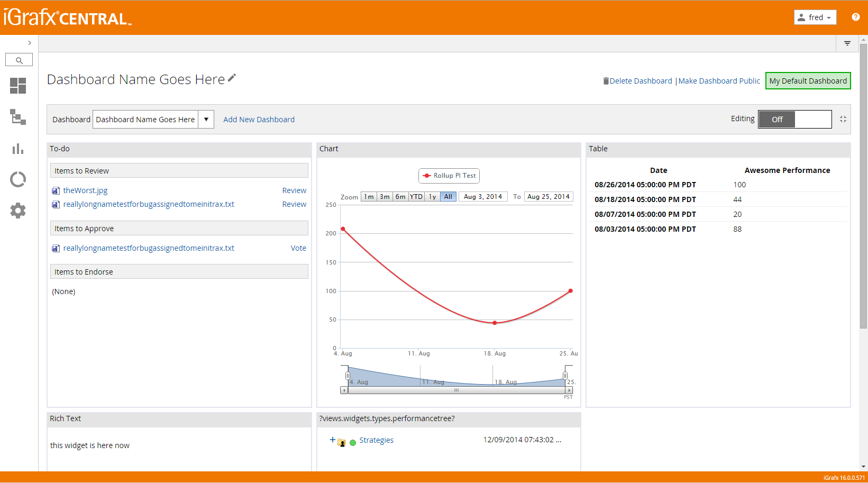The height and width of the screenshot is (483, 868).
Task: Select the YTD zoom range
Action: click(416, 197)
